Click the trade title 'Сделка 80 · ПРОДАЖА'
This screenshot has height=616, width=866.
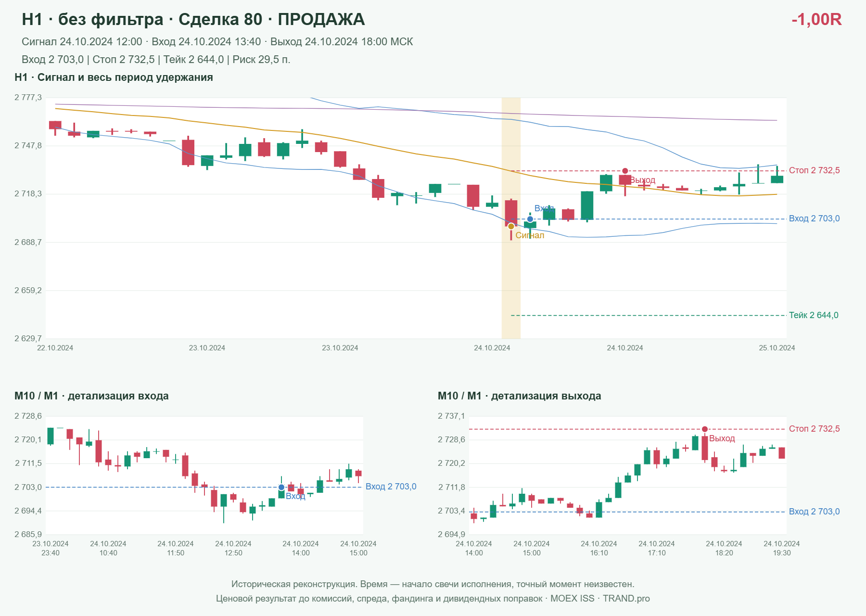[x=271, y=19]
